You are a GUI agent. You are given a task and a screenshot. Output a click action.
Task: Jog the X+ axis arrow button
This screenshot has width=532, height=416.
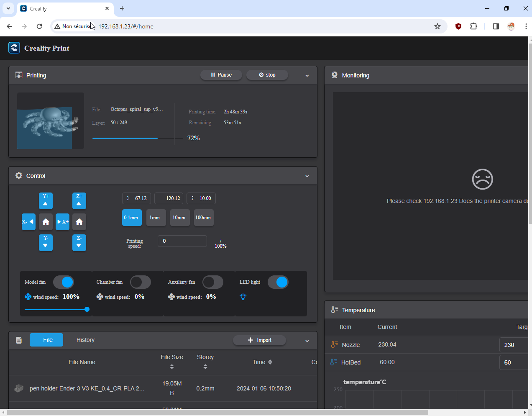pyautogui.click(x=63, y=222)
